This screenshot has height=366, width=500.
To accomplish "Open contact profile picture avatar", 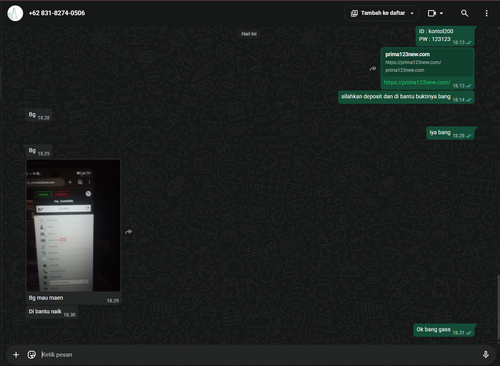I will [15, 13].
